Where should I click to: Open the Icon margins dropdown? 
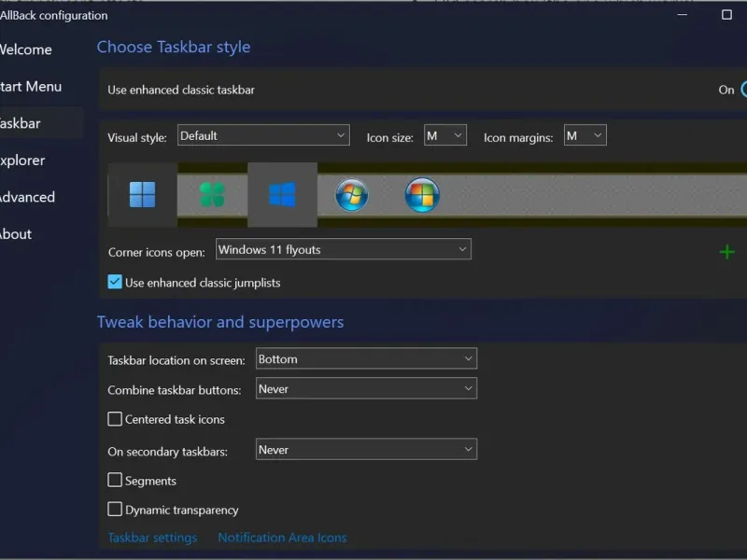pyautogui.click(x=585, y=135)
